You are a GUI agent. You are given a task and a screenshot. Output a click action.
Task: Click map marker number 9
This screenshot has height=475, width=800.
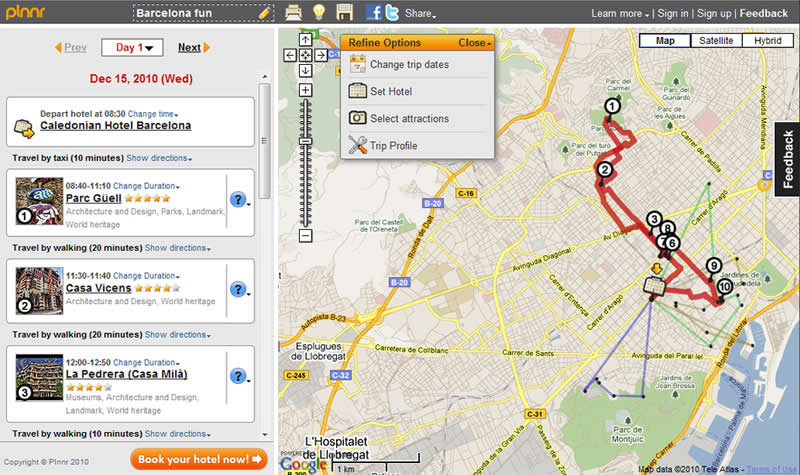click(x=714, y=265)
